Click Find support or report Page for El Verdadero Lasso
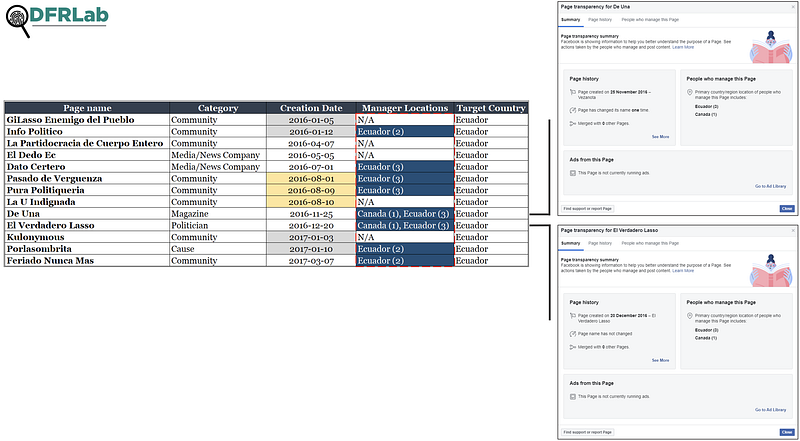Viewport: 800px width, 441px height. pos(588,432)
